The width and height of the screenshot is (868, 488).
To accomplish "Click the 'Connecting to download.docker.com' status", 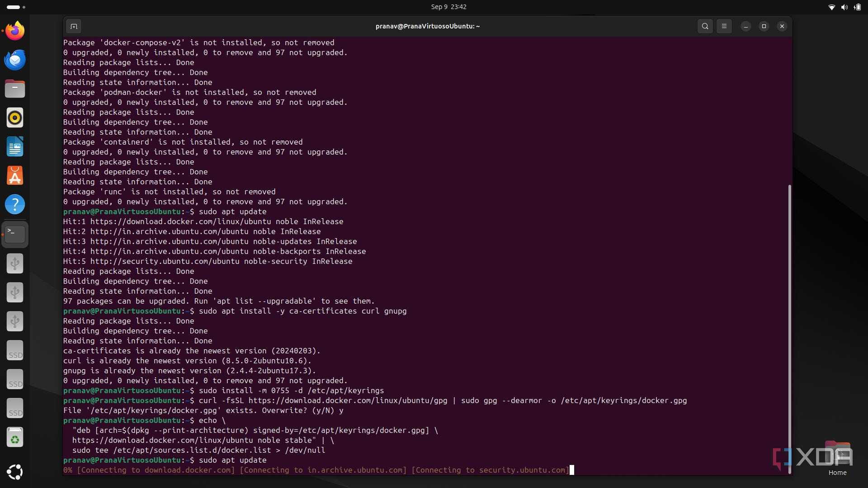I will [x=156, y=470].
